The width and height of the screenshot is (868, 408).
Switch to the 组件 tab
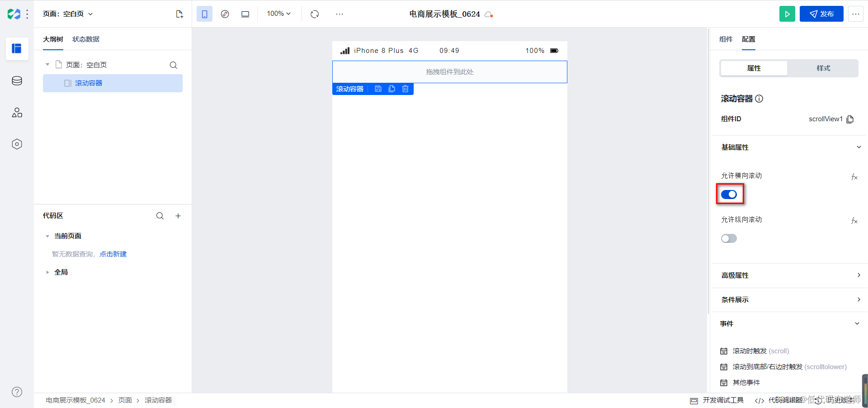[x=726, y=39]
